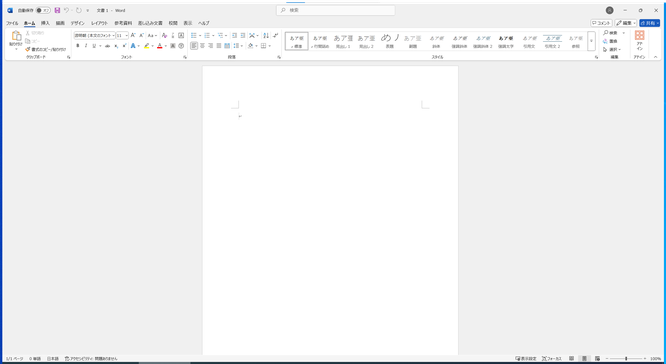Toggle show/hide paragraph marks
666x364 pixels.
(276, 36)
